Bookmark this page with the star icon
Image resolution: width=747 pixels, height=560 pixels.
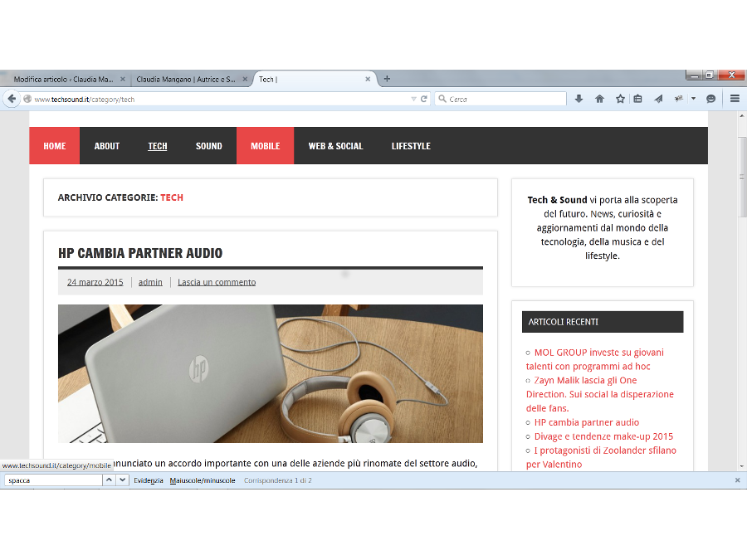pos(620,99)
